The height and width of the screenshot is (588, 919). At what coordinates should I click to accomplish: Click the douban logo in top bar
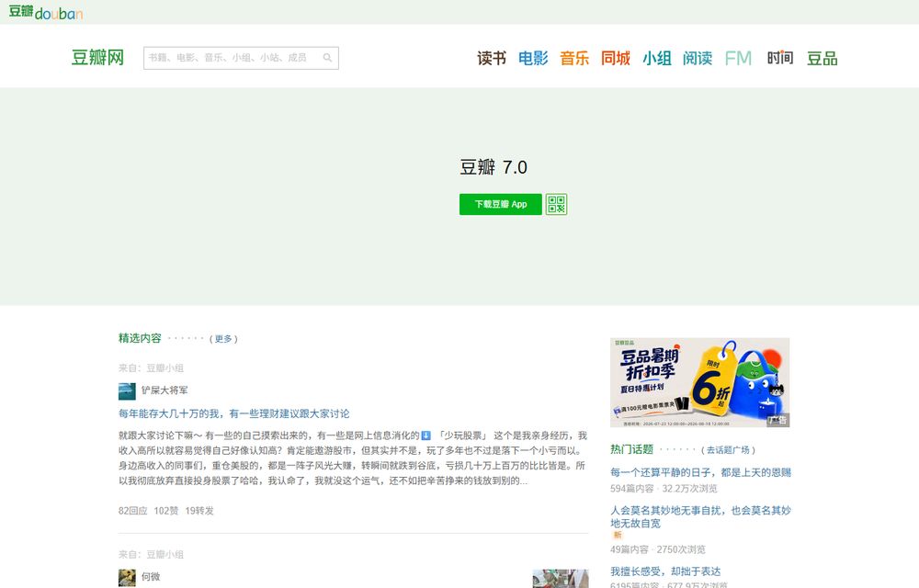pos(45,12)
